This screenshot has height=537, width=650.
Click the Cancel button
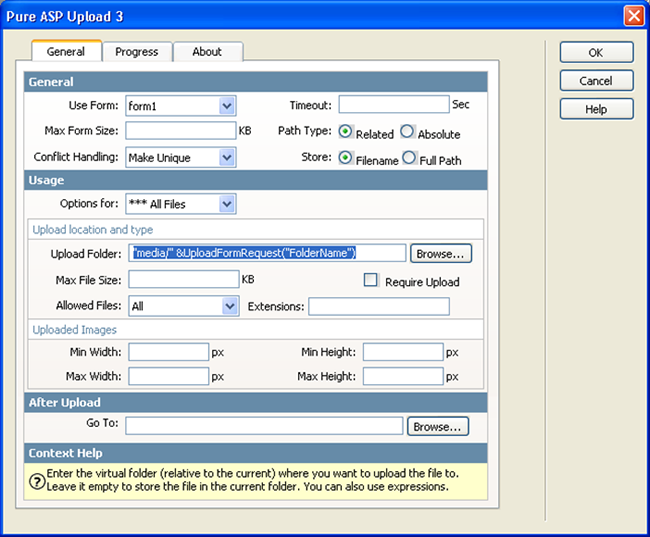[597, 80]
